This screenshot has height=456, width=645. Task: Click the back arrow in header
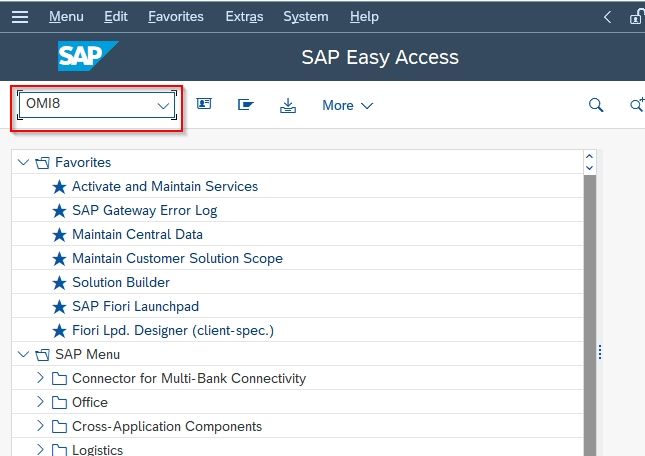coord(607,17)
